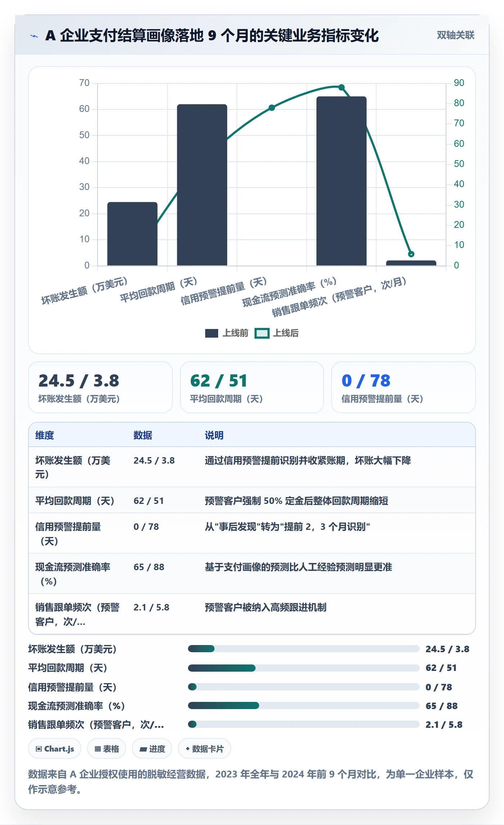Click the 销售跟单频次 short bar in chart

[411, 263]
